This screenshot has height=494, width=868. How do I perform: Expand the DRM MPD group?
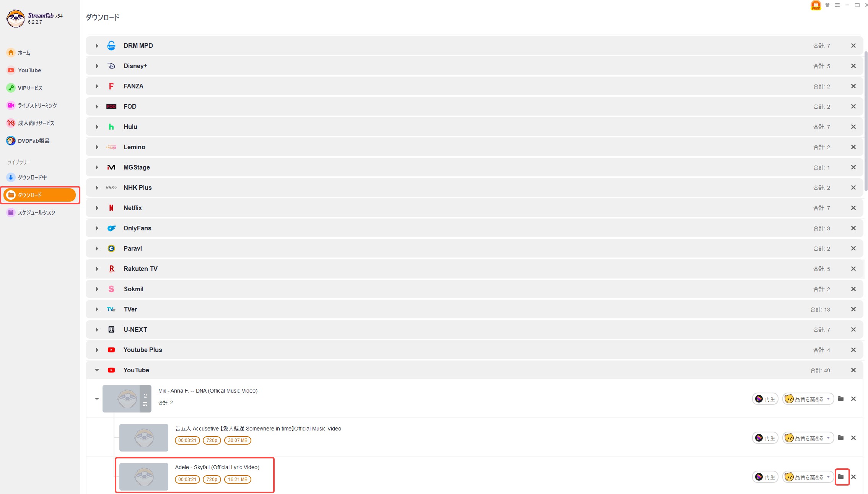pyautogui.click(x=97, y=46)
